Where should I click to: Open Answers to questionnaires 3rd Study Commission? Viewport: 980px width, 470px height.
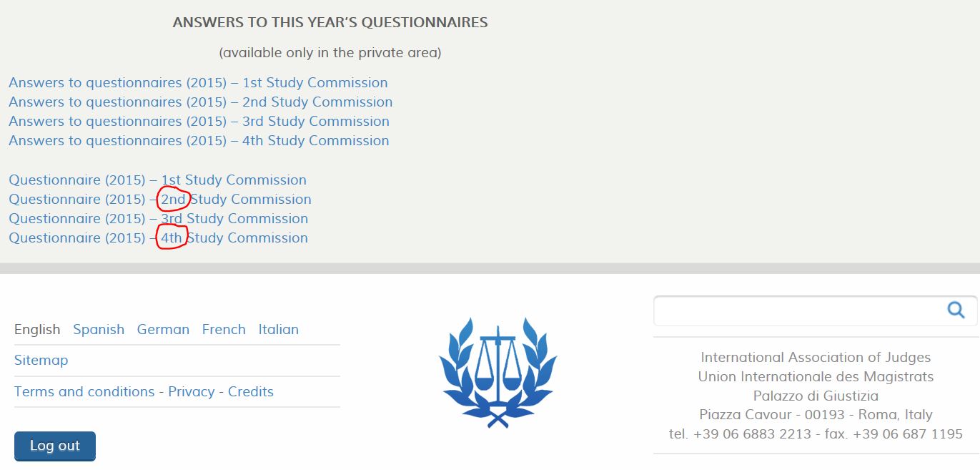click(199, 122)
